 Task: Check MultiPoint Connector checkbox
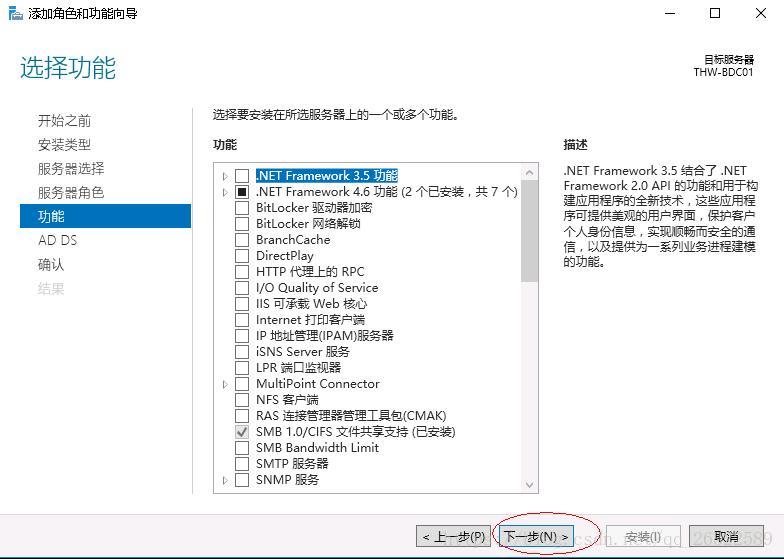[242, 384]
